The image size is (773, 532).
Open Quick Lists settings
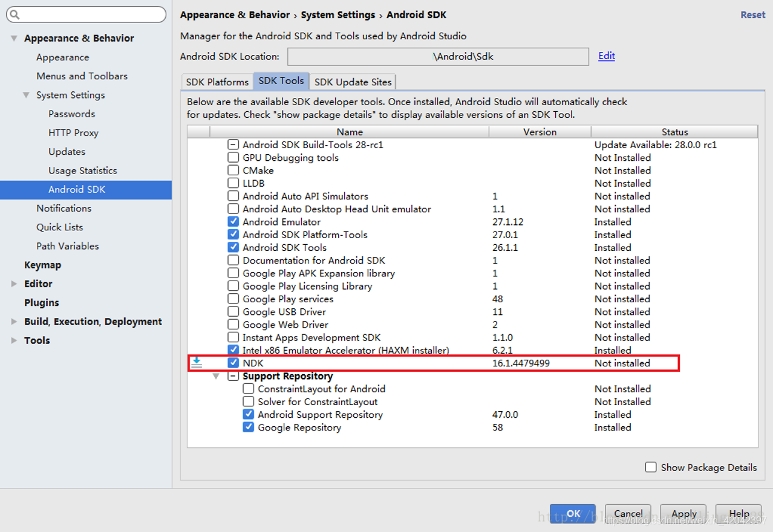[59, 227]
